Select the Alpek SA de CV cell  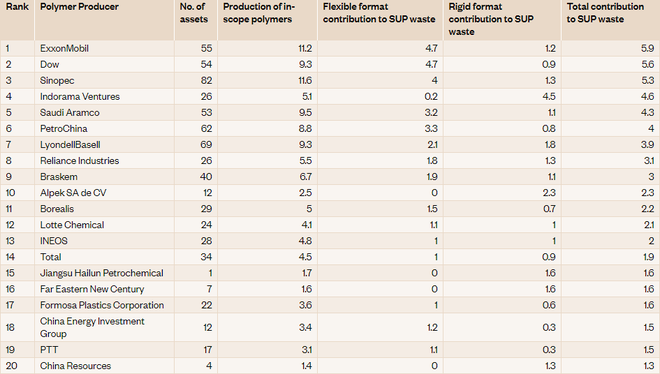[73, 193]
